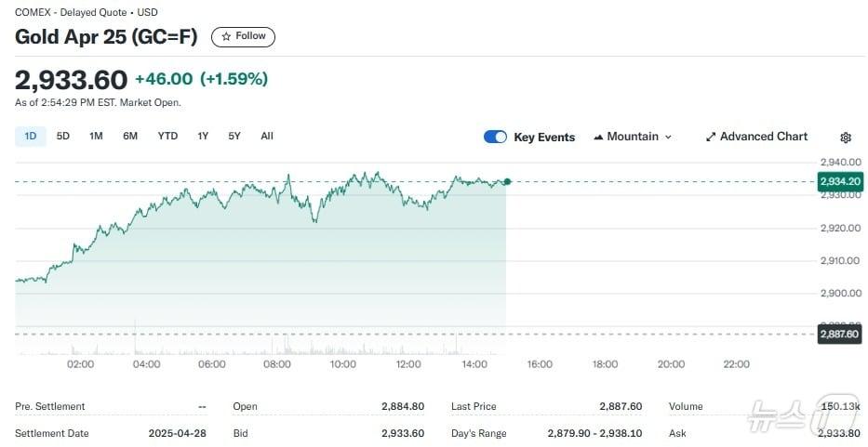Click the Gold Apr 25 (GC=F) title
Viewport: 868px width, 447px height.
pos(106,36)
